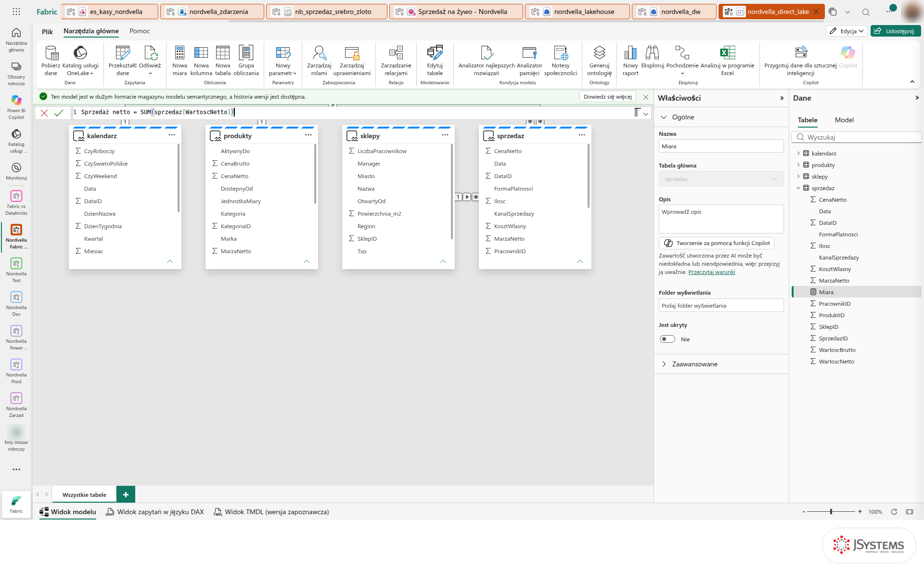Open Zarządzanie relacjami

point(396,61)
